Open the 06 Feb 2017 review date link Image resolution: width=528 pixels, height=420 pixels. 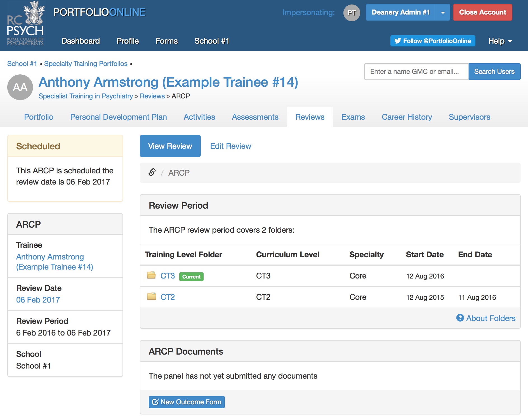point(38,300)
